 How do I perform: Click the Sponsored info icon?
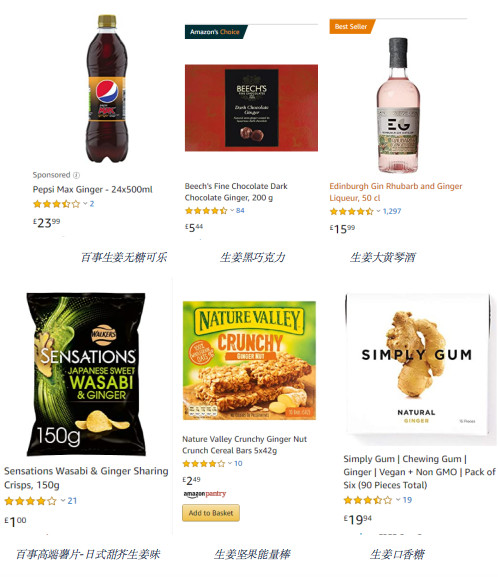(x=76, y=175)
